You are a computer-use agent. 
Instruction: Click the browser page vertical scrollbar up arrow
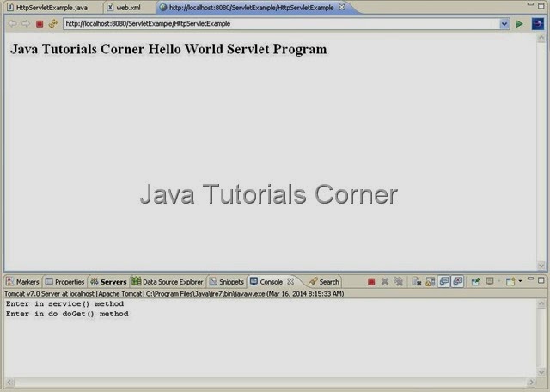tap(541, 38)
